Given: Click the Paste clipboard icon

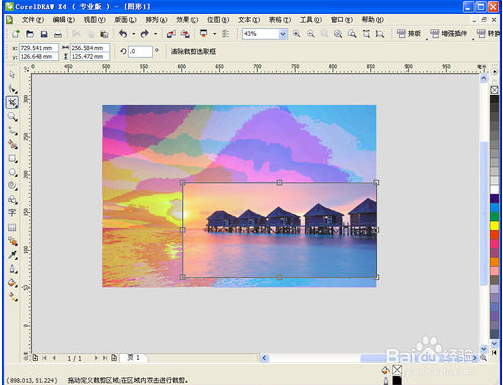Looking at the screenshot, I should tap(104, 34).
